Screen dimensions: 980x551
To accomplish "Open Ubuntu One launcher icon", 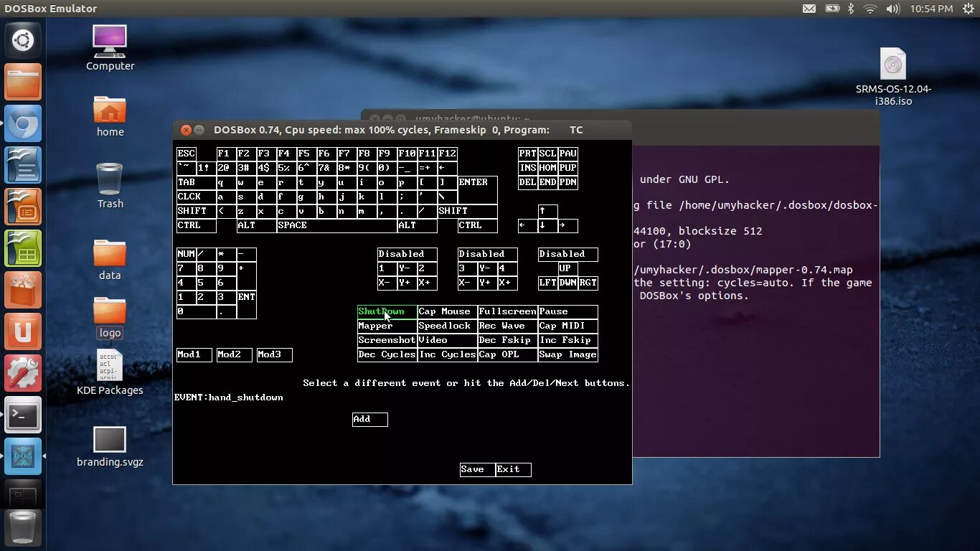I will click(x=23, y=331).
